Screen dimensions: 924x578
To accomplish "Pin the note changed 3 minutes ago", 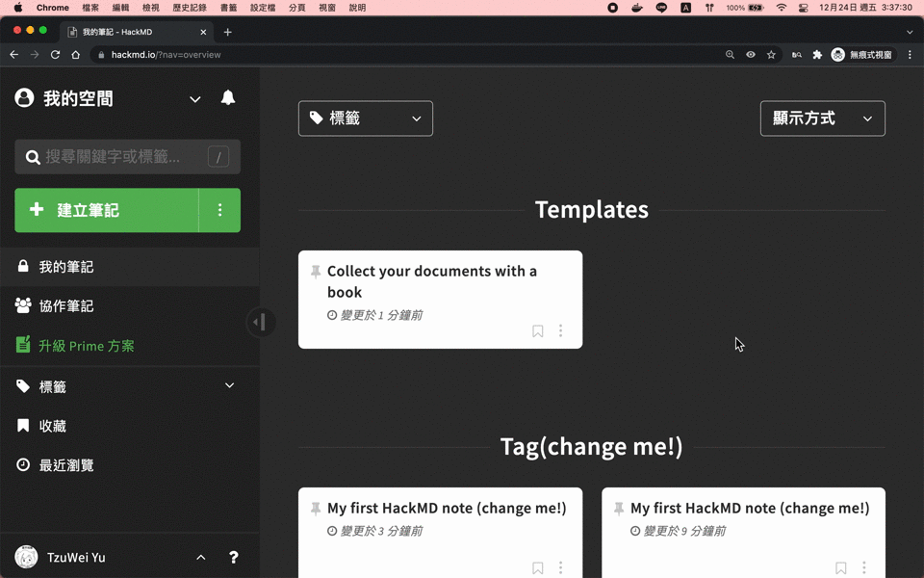I will pyautogui.click(x=316, y=509).
